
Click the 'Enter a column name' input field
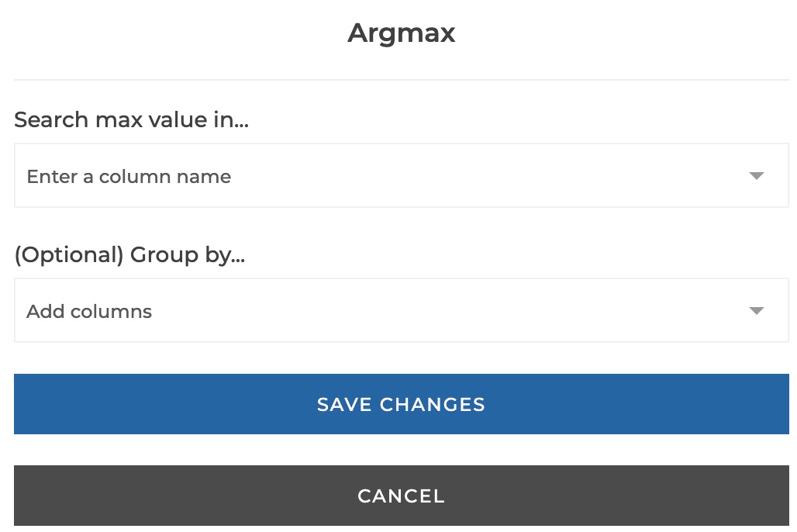(310, 175)
